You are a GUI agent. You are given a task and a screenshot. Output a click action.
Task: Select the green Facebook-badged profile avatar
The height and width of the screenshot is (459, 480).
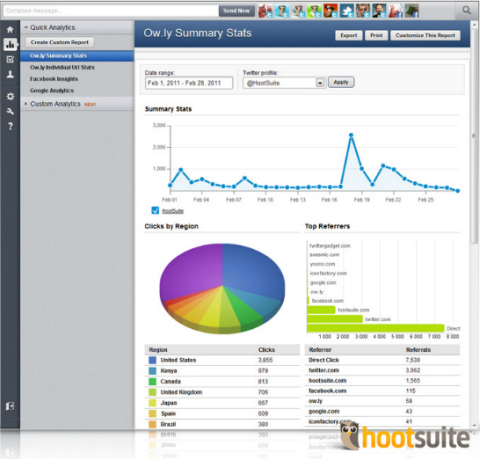[412, 11]
